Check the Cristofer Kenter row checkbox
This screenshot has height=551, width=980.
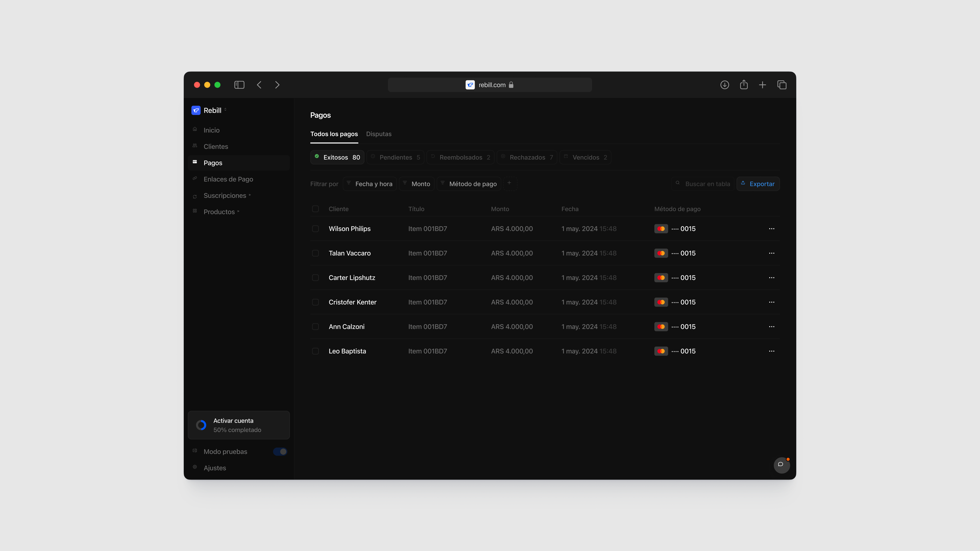pos(315,302)
